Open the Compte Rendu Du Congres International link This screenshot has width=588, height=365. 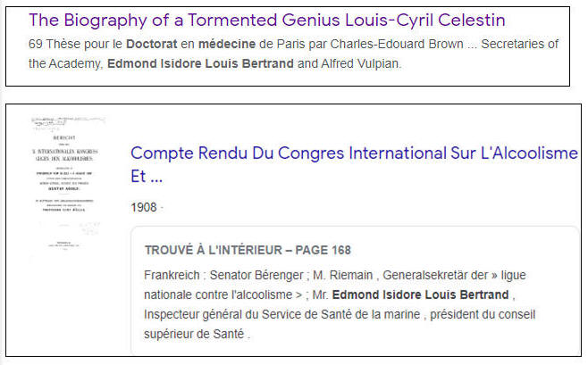(x=354, y=153)
